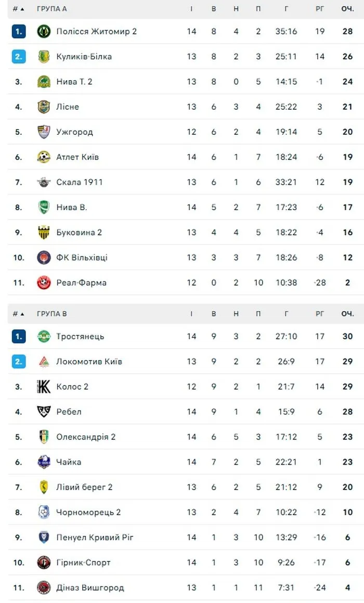
Task: Click the Ужгород team logo
Action: click(x=44, y=132)
